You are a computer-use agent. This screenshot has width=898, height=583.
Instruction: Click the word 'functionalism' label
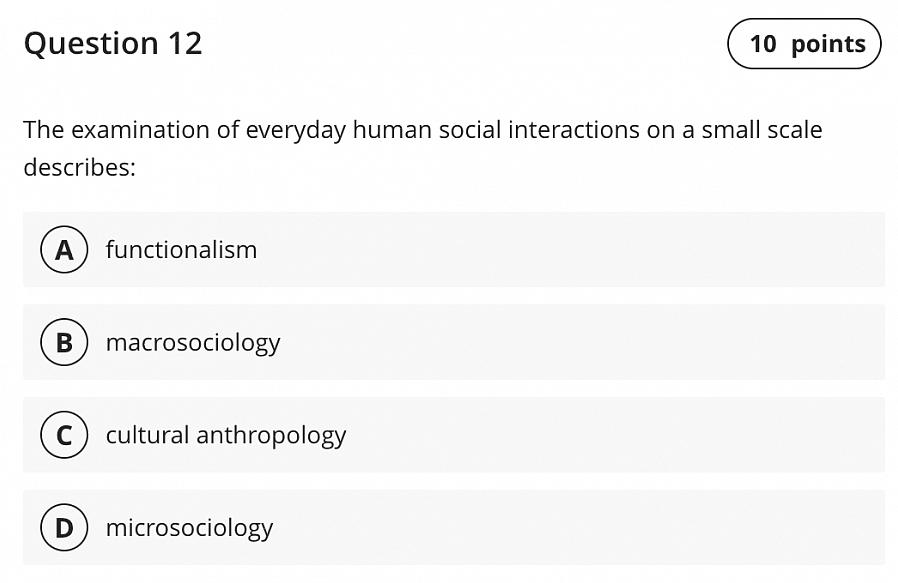(x=181, y=250)
